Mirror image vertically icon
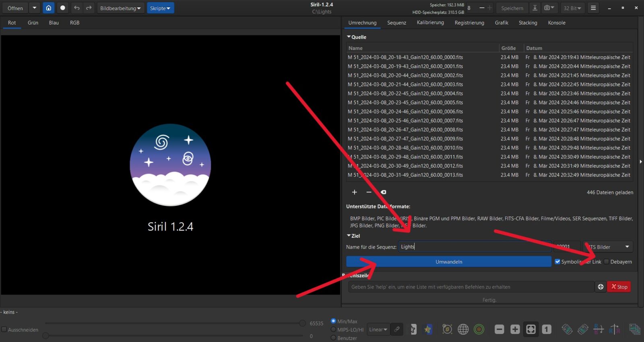The width and height of the screenshot is (644, 342). coord(614,330)
